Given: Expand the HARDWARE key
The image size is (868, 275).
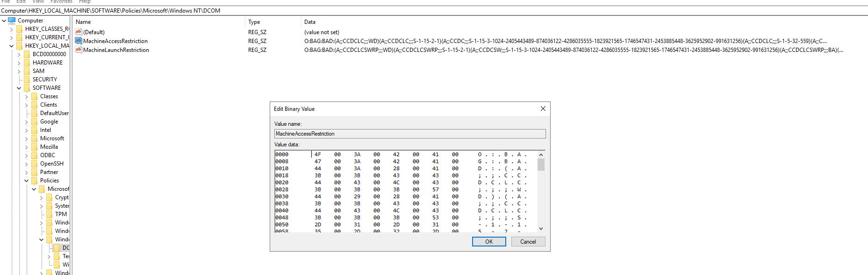Looking at the screenshot, I should [x=19, y=62].
